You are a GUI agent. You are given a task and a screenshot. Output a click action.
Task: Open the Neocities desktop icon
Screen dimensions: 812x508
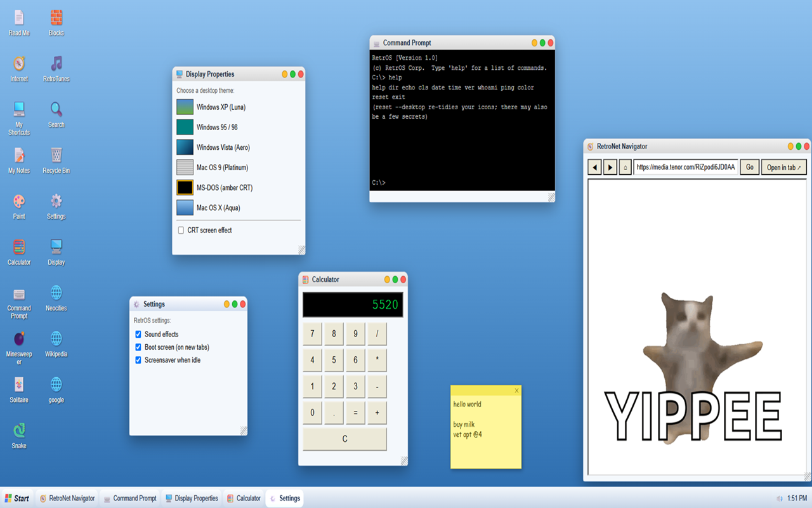(x=56, y=297)
